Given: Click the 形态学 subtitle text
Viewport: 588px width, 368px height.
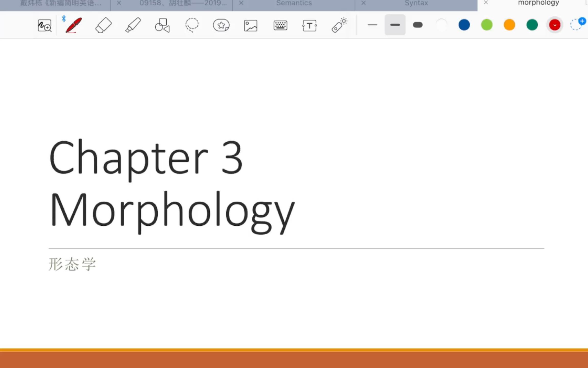Looking at the screenshot, I should (x=72, y=264).
